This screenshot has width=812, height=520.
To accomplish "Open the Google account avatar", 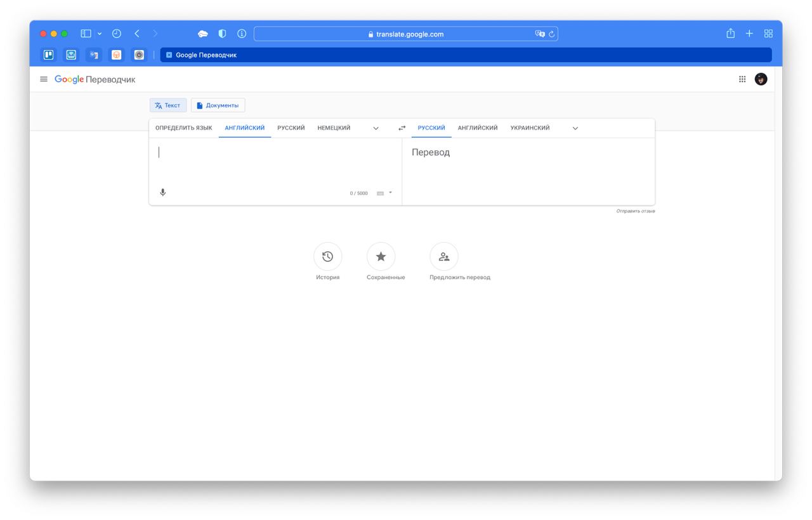I will (761, 79).
